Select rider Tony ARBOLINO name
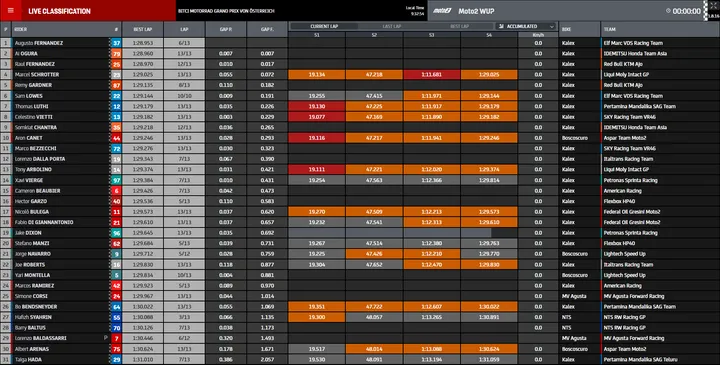This screenshot has width=720, height=365. [33, 170]
